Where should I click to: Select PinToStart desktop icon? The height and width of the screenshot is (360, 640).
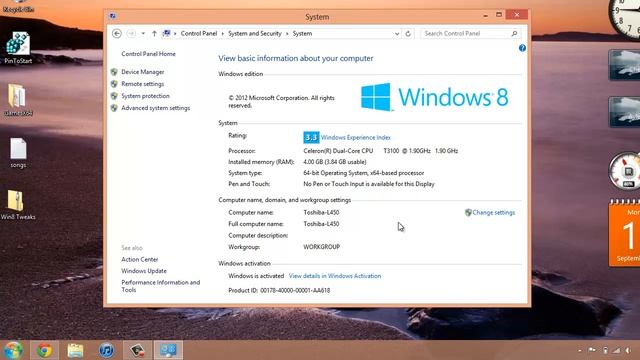point(18,48)
